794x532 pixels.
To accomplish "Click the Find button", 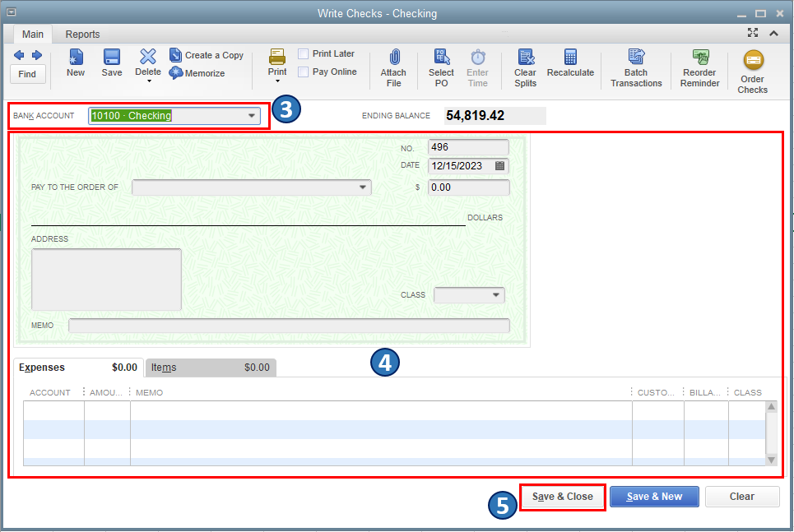I will click(x=27, y=74).
